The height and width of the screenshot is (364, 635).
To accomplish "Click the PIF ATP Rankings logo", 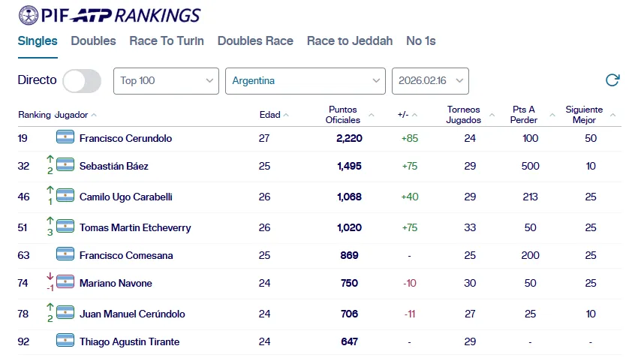I will click(110, 15).
